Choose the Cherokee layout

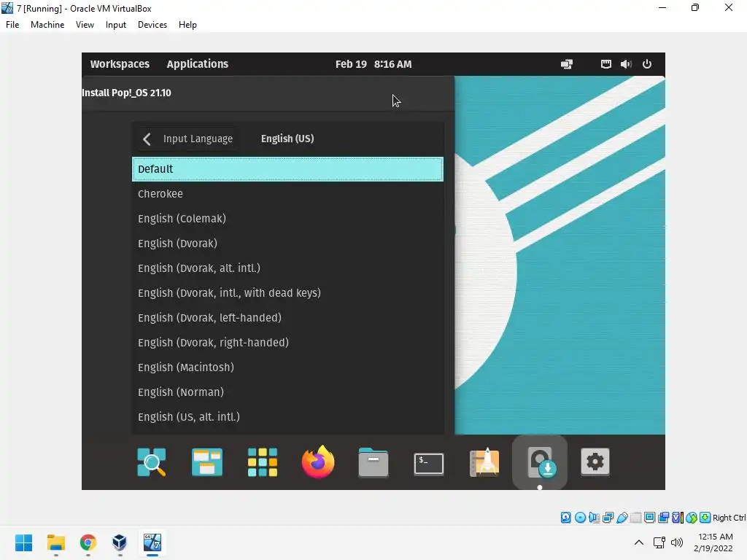pyautogui.click(x=287, y=194)
